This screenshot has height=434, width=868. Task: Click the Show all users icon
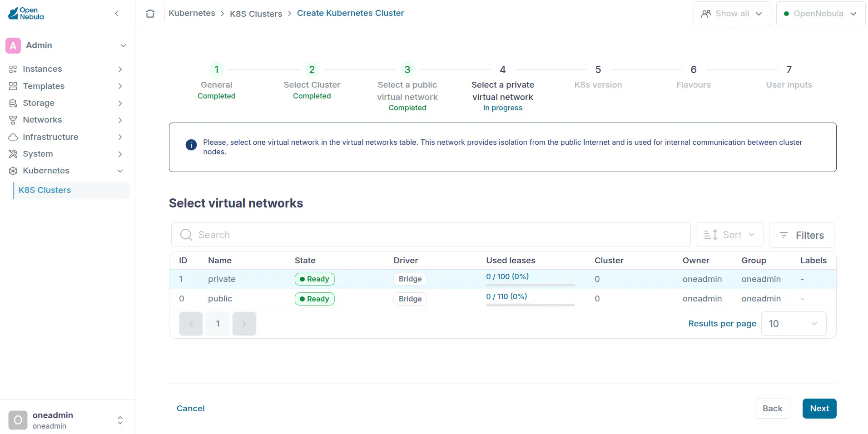pyautogui.click(x=706, y=14)
